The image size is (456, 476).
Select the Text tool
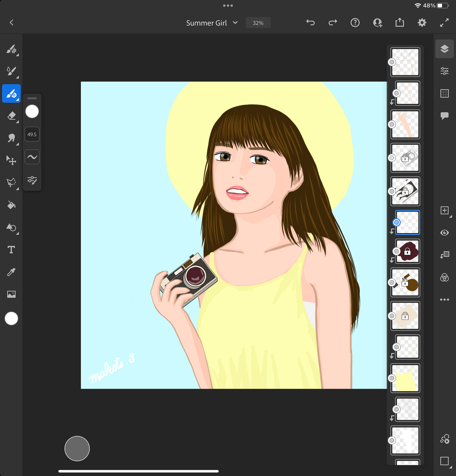point(11,250)
